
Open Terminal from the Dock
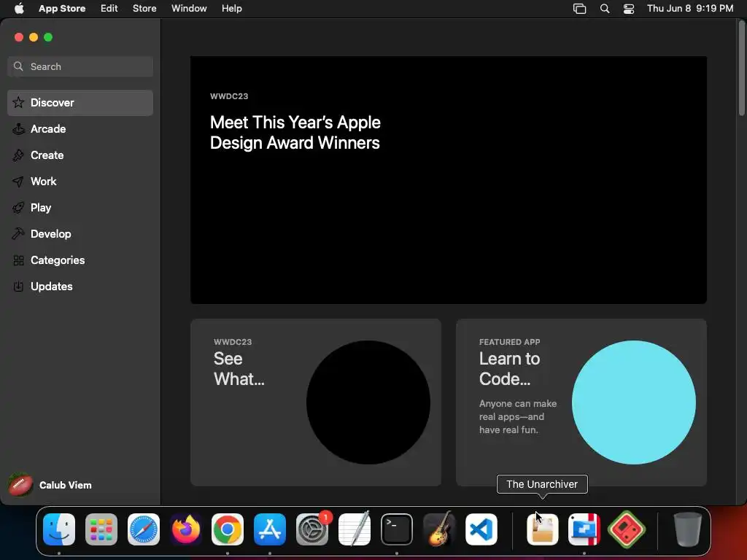click(396, 529)
